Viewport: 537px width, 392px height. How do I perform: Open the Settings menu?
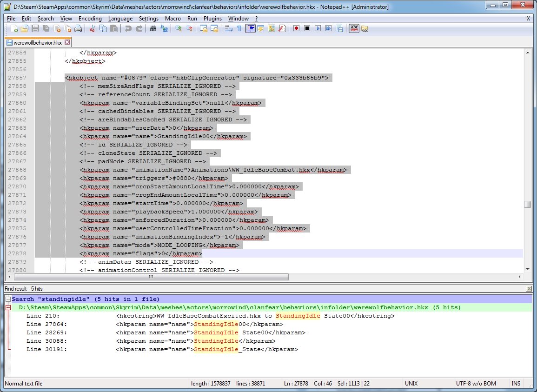click(x=149, y=19)
